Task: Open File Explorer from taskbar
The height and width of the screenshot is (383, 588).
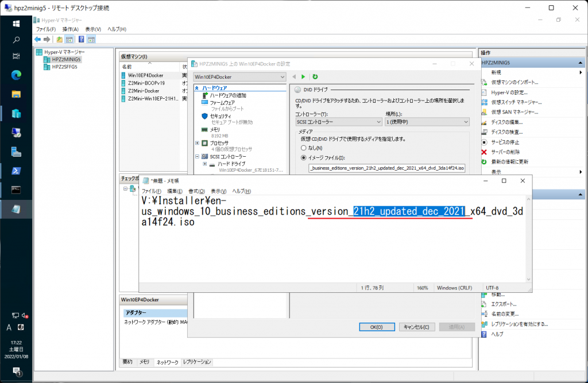Action: pyautogui.click(x=16, y=94)
